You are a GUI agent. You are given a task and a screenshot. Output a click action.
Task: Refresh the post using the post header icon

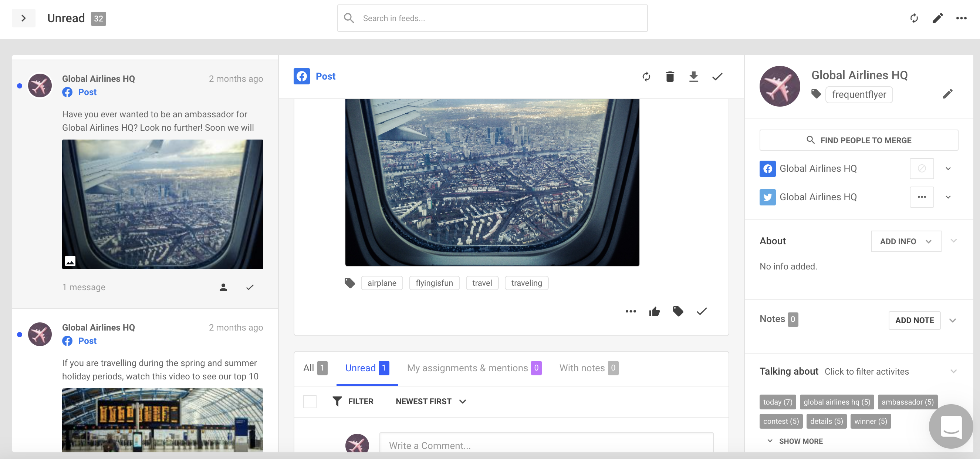646,77
